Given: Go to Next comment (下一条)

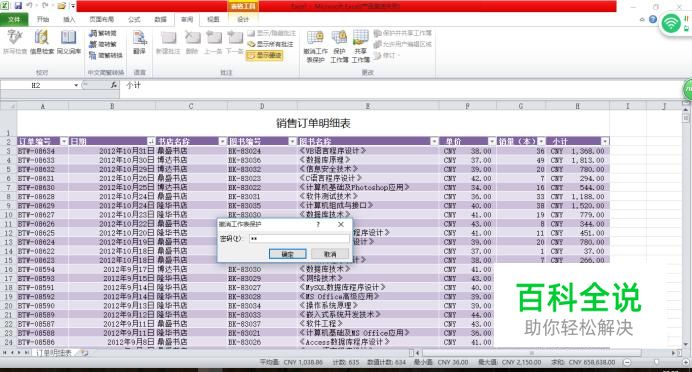Looking at the screenshot, I should coord(235,42).
